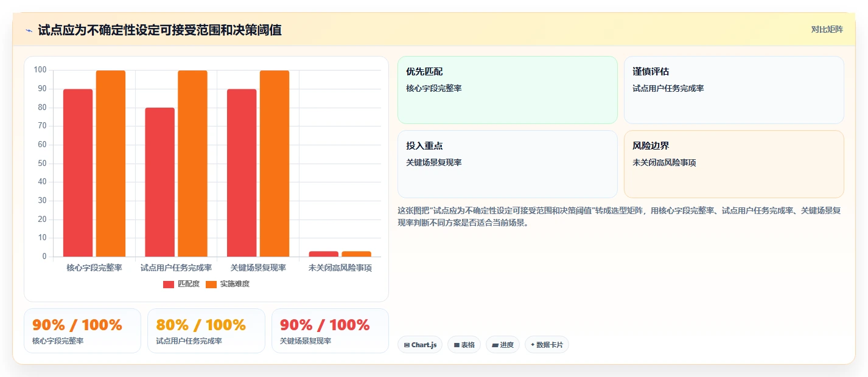Click the y-axis value 0
The height and width of the screenshot is (377, 868).
[44, 257]
